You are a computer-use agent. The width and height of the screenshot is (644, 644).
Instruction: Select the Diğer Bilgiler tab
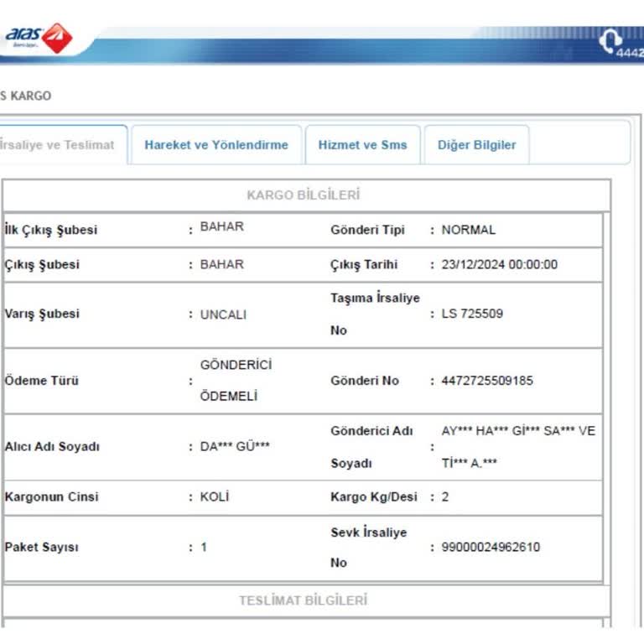477,145
